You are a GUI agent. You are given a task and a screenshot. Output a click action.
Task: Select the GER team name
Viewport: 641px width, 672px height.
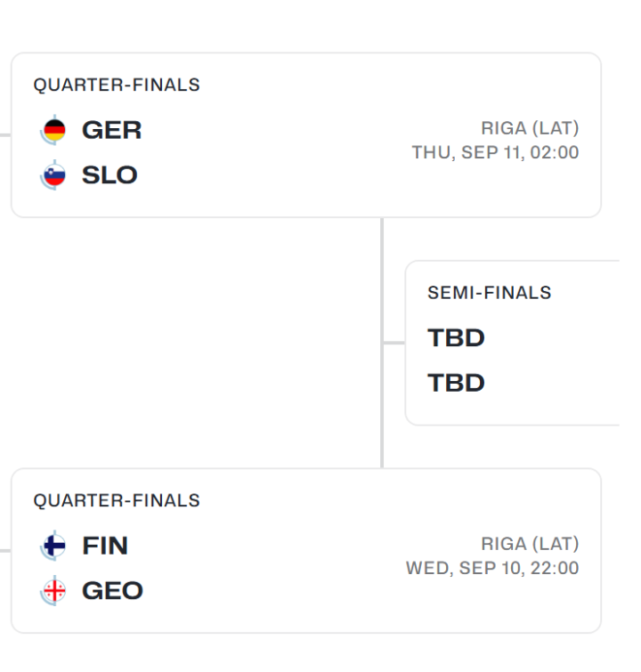pos(111,130)
